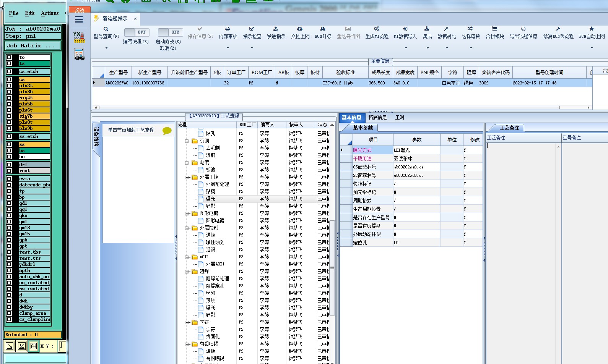Image resolution: width=608 pixels, height=364 pixels.
Task: Collapse the 阻焊 tree node
Action: (x=187, y=272)
